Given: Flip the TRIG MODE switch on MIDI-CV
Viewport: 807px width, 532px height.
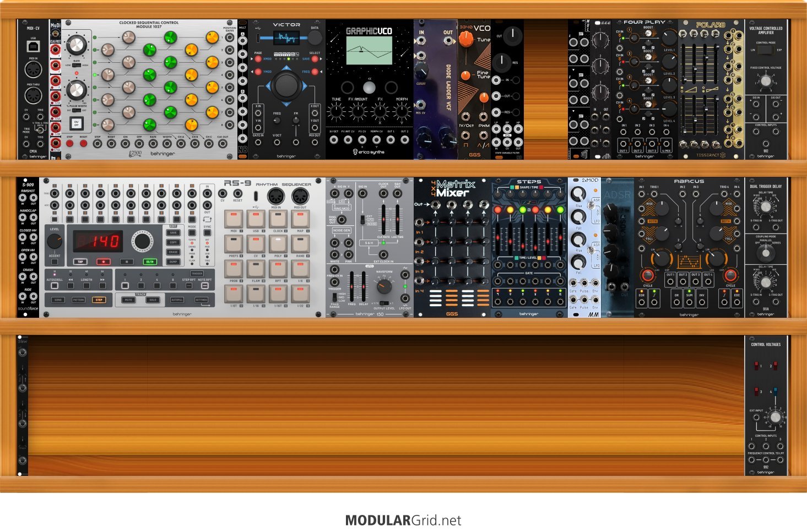Looking at the screenshot, I should click(x=40, y=131).
